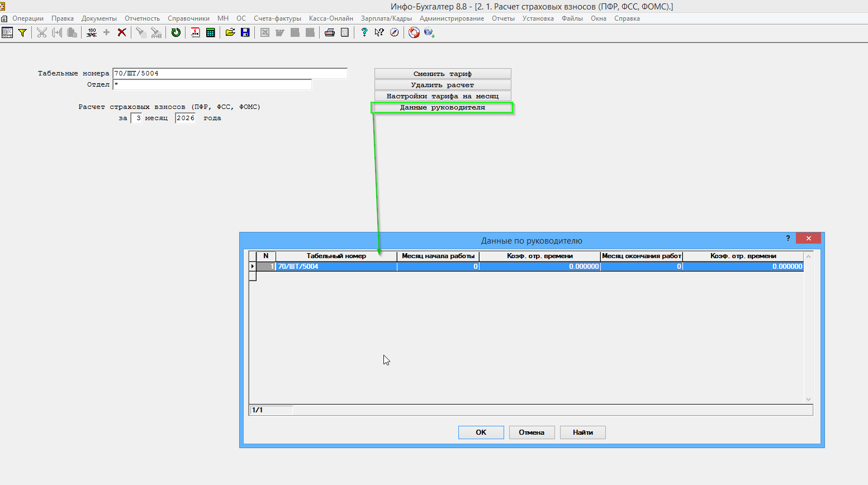Click the printer icon

[330, 32]
